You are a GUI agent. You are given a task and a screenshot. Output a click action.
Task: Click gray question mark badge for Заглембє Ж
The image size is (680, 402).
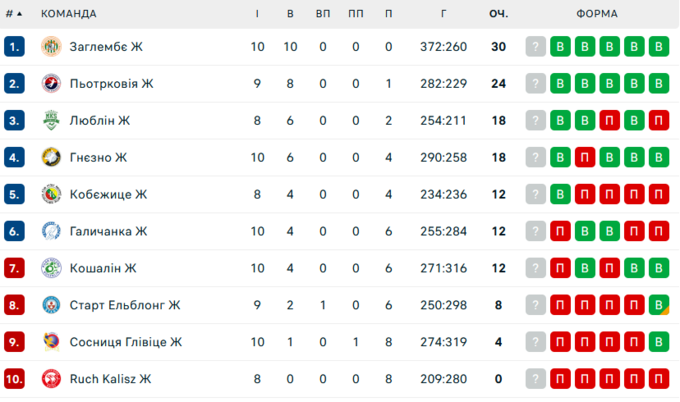[536, 47]
